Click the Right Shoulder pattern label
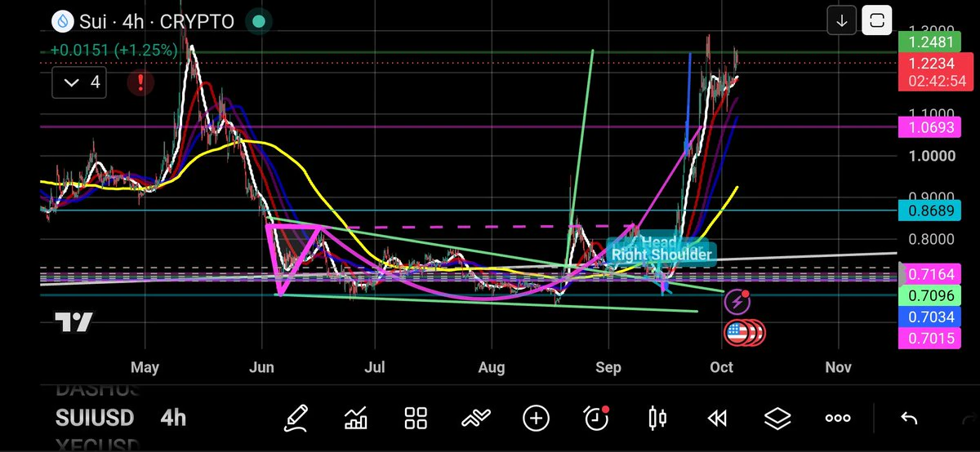The width and height of the screenshot is (980, 452). (661, 255)
